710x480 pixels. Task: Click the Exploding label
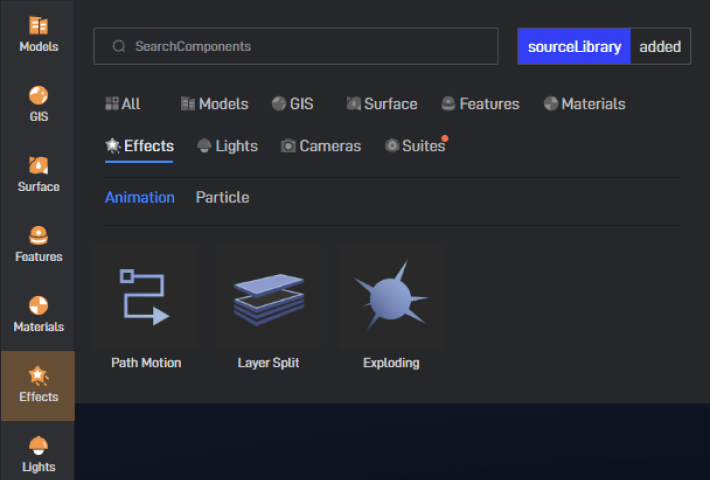point(391,363)
